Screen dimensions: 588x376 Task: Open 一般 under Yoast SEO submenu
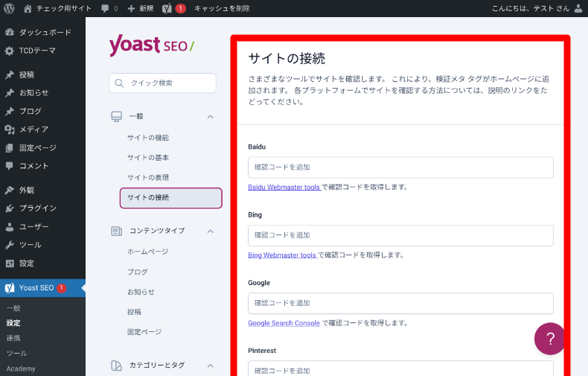pyautogui.click(x=13, y=308)
